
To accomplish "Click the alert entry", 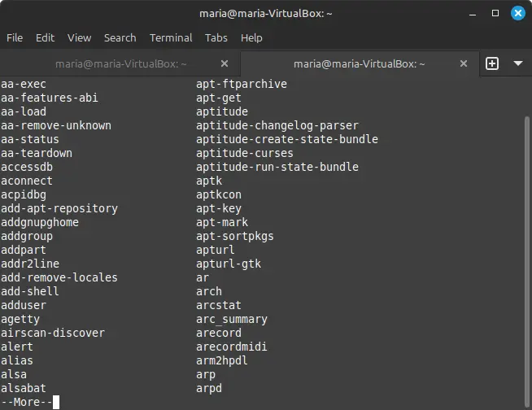I will (x=17, y=347).
